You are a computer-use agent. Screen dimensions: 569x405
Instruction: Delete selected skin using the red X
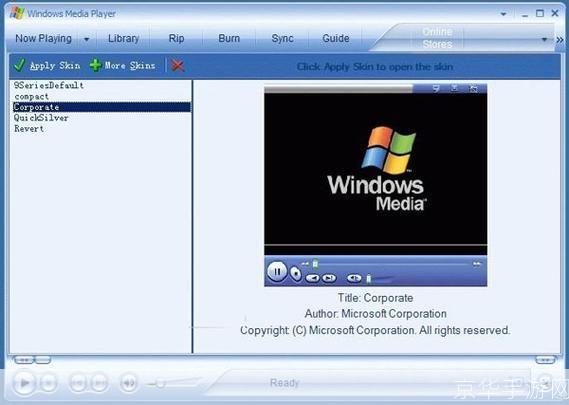coord(177,66)
